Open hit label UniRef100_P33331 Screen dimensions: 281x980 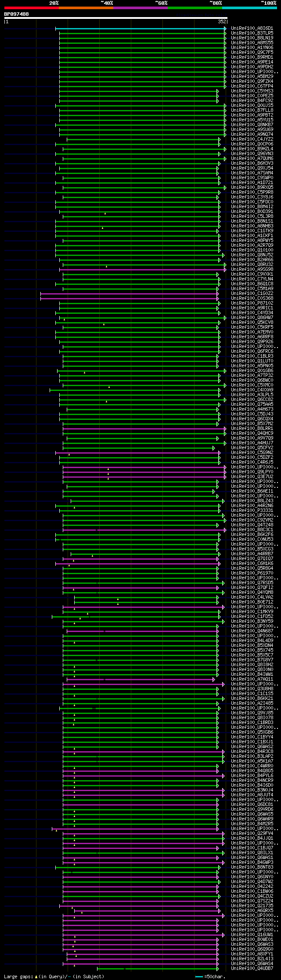[252, 511]
